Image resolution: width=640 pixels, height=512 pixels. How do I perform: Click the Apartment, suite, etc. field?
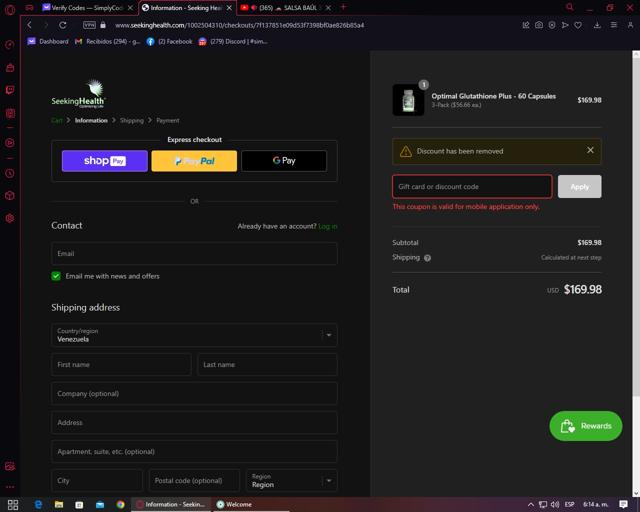pos(194,452)
